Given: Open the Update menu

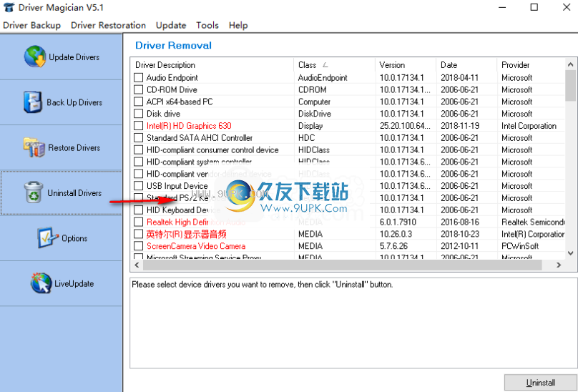Looking at the screenshot, I should pyautogui.click(x=171, y=25).
